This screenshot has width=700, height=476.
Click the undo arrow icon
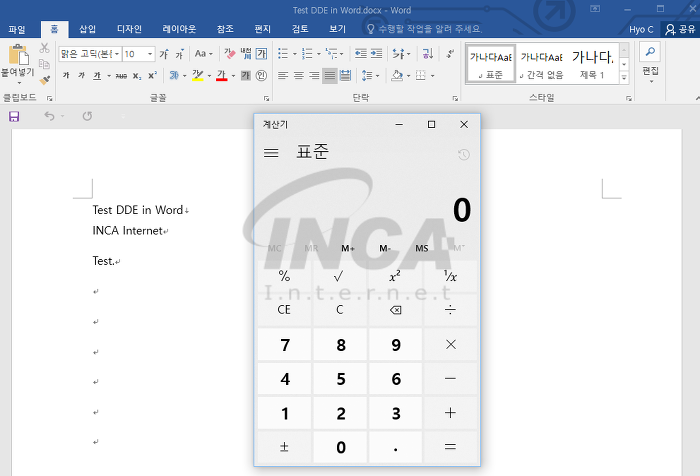pos(49,116)
